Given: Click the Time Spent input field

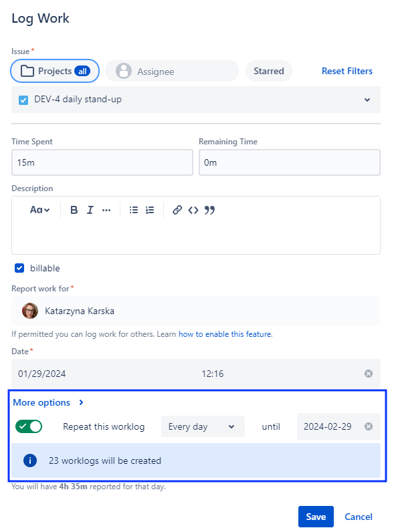Looking at the screenshot, I should tap(102, 162).
